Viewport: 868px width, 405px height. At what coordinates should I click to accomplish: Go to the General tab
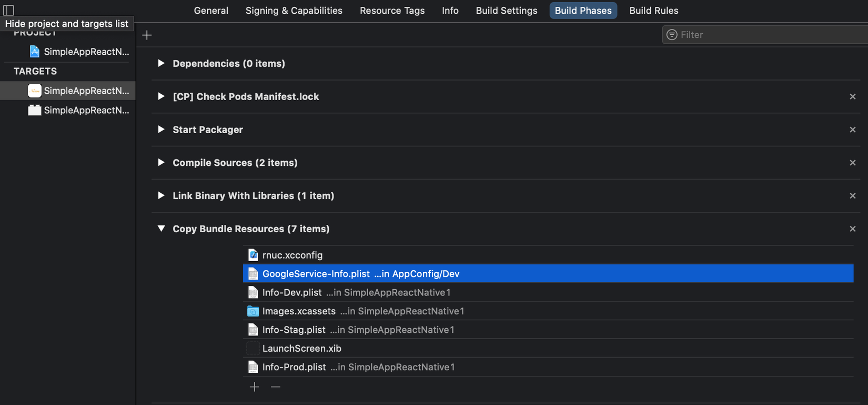(211, 11)
